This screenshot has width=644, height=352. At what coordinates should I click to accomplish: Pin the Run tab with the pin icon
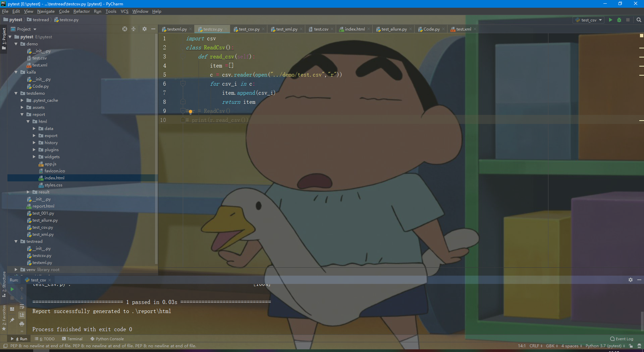click(x=12, y=320)
